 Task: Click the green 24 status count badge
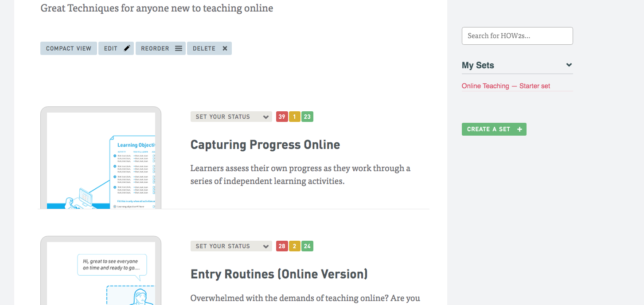[307, 246]
